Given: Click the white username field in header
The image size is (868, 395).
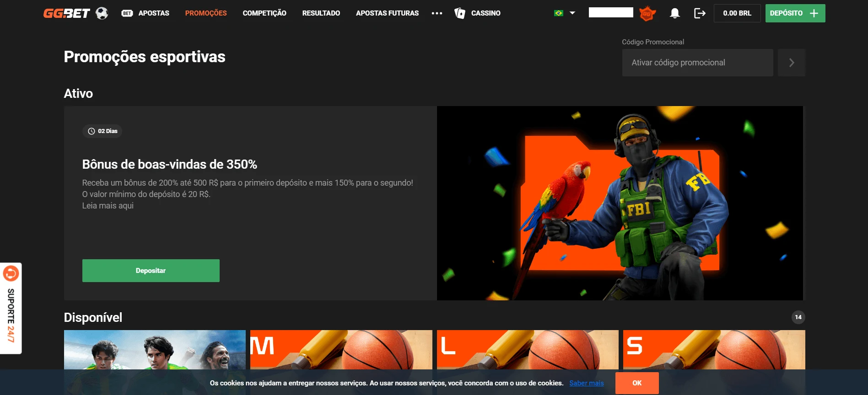Looking at the screenshot, I should 611,12.
